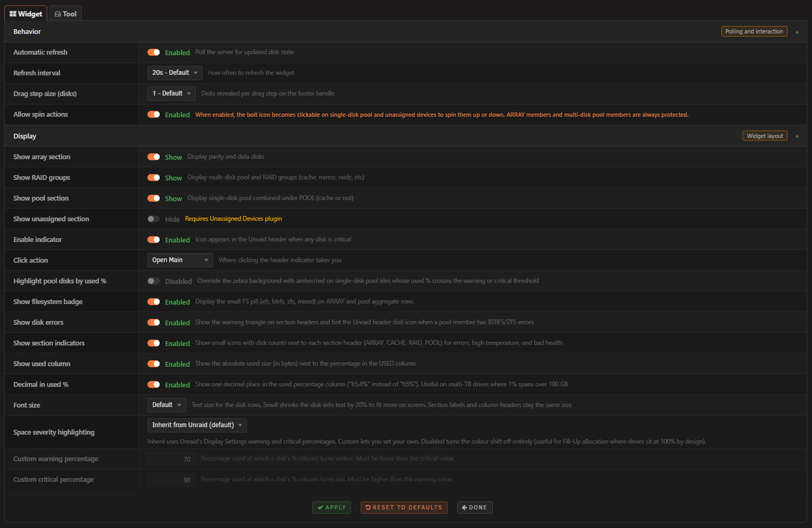Toggle Enable indicator switch
The height and width of the screenshot is (528, 812).
[x=154, y=240]
